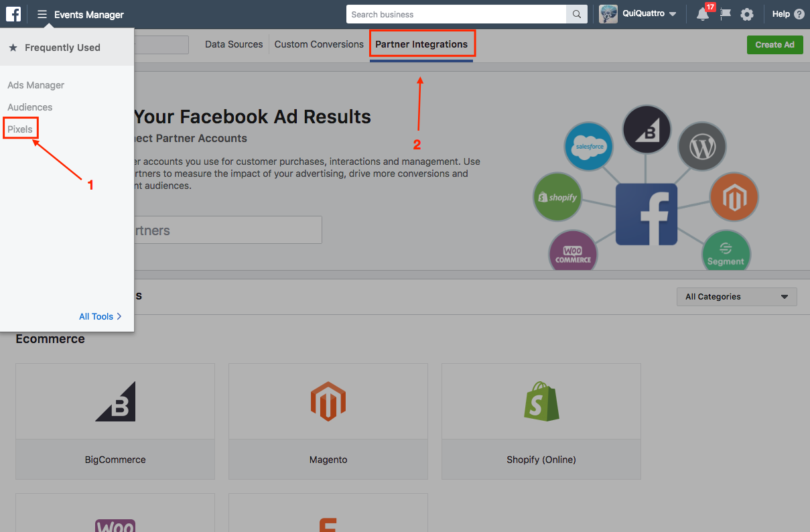Select Pixels in the menu
This screenshot has height=532, width=810.
(x=20, y=129)
